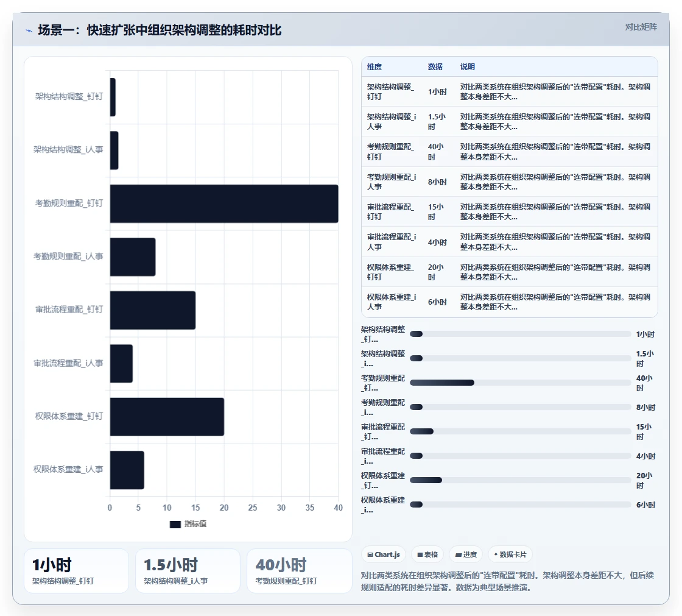Select table cell 架构结构调整_i人事
Image resolution: width=682 pixels, height=616 pixels.
pyautogui.click(x=392, y=122)
